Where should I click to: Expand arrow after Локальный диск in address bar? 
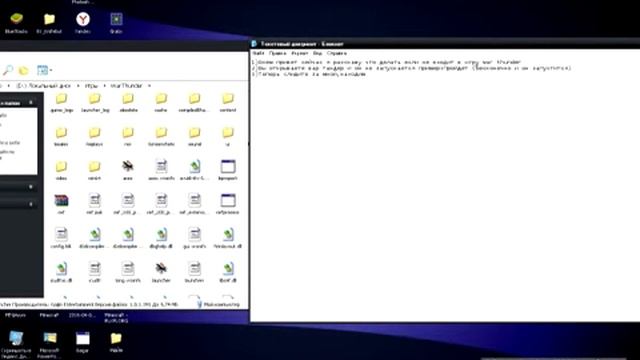pyautogui.click(x=78, y=86)
